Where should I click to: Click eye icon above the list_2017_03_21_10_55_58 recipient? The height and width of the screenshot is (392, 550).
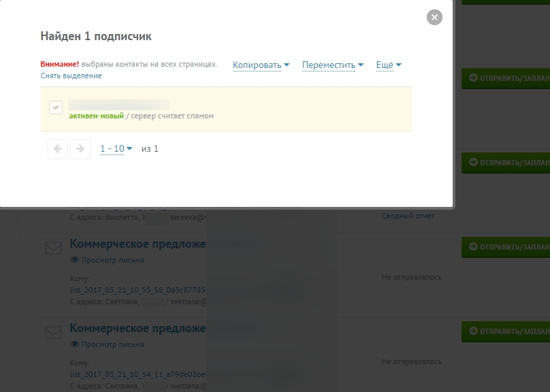coord(74,260)
